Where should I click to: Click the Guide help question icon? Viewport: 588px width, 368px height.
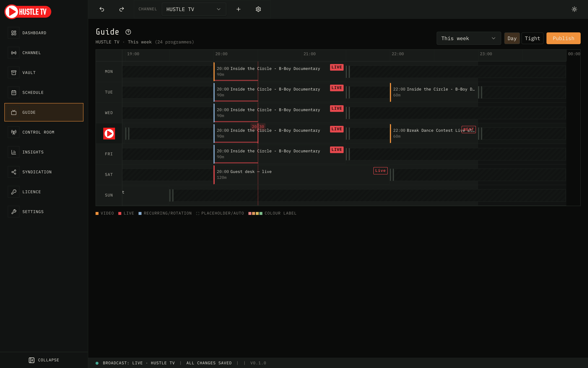pos(128,32)
